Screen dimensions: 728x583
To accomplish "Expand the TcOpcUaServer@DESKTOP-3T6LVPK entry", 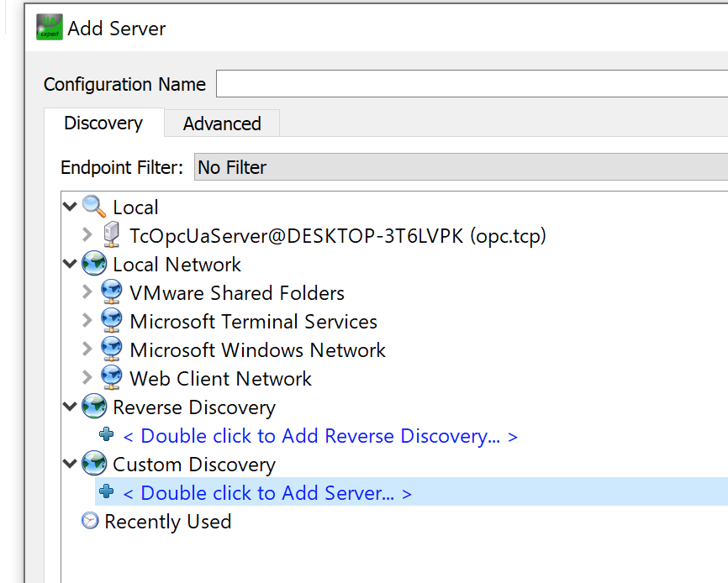I will click(87, 234).
